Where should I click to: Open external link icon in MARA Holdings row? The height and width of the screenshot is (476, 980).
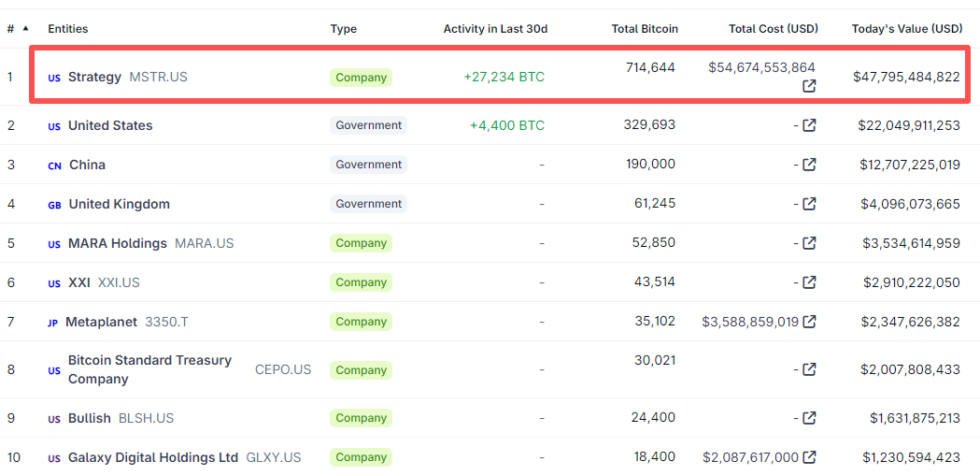tap(809, 243)
